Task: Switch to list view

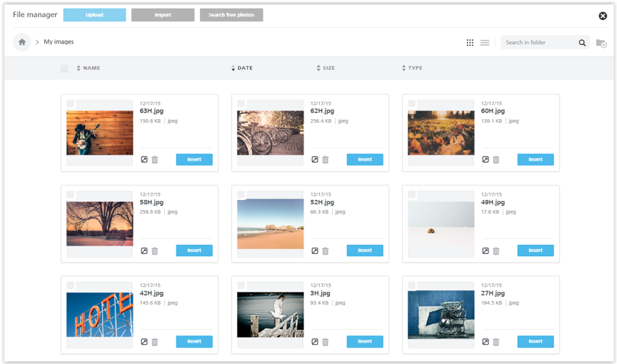Action: click(485, 43)
